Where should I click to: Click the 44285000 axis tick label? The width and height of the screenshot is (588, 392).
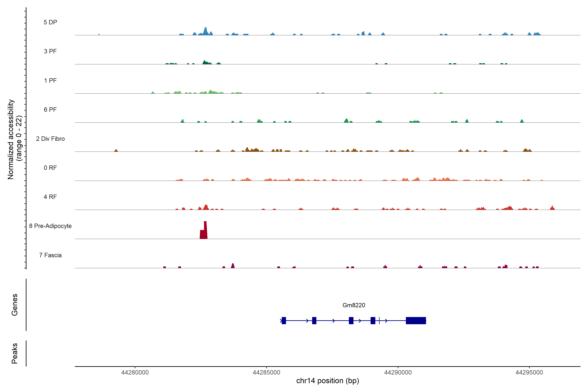click(267, 373)
